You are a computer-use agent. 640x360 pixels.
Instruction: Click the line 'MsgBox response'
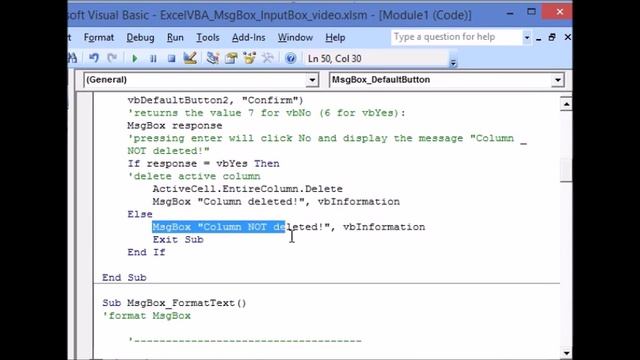(x=175, y=126)
